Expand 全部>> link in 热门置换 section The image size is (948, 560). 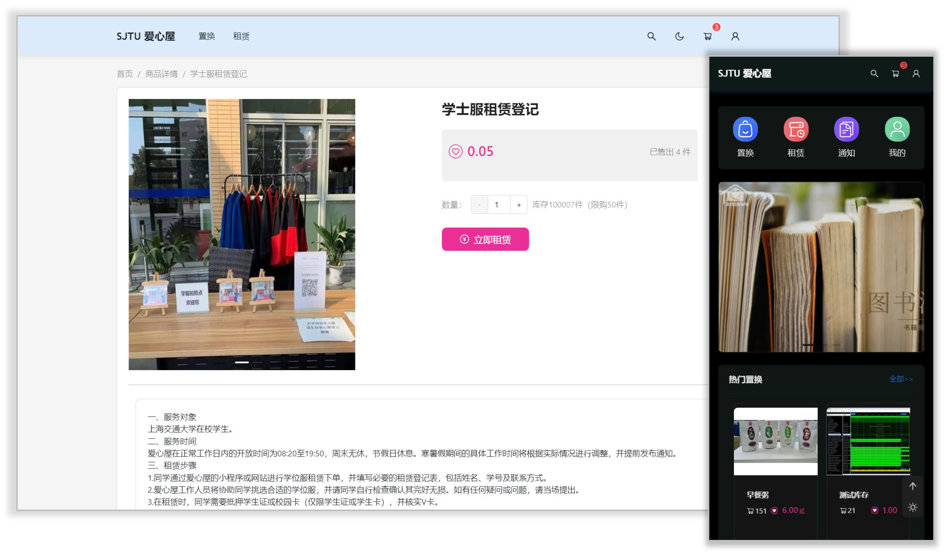click(900, 379)
